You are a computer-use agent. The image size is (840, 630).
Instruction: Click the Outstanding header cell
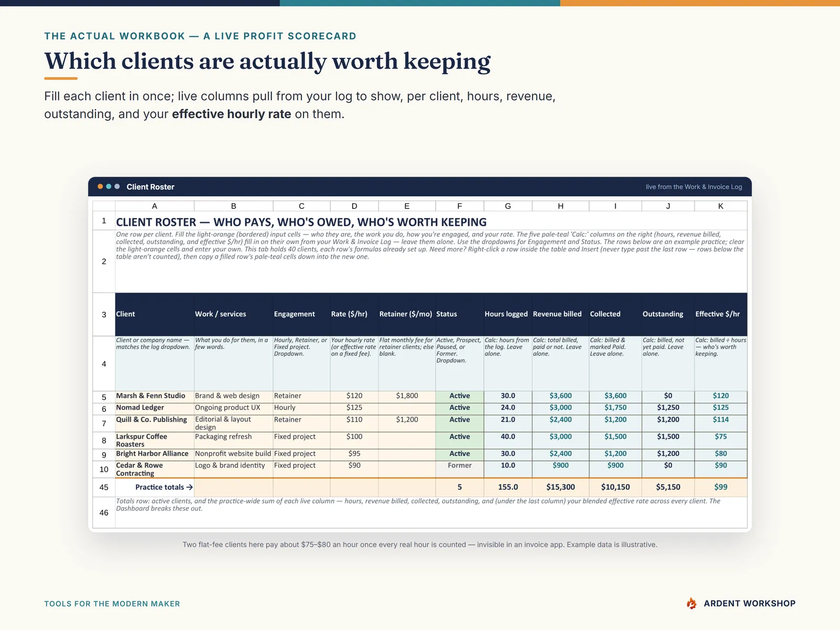click(668, 314)
